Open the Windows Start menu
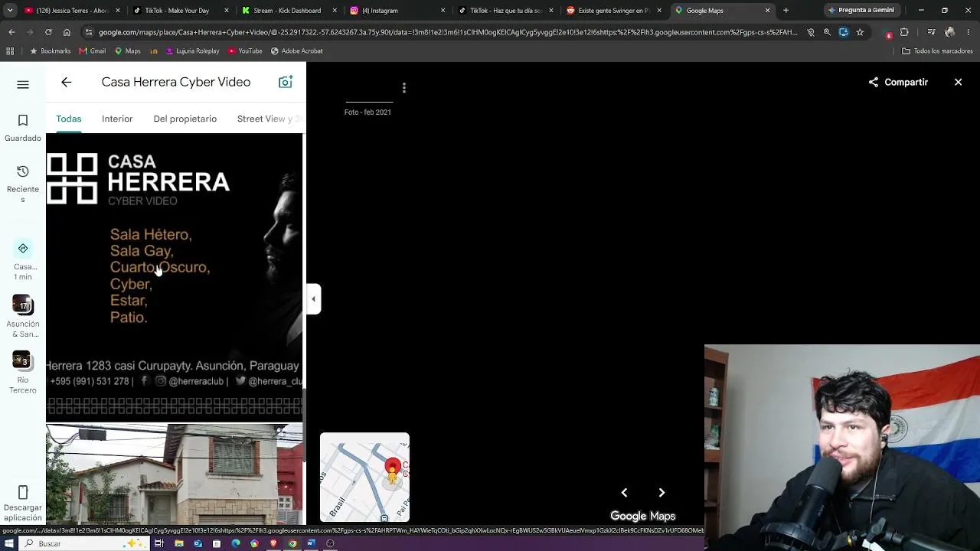Image resolution: width=980 pixels, height=551 pixels. pos(8,543)
